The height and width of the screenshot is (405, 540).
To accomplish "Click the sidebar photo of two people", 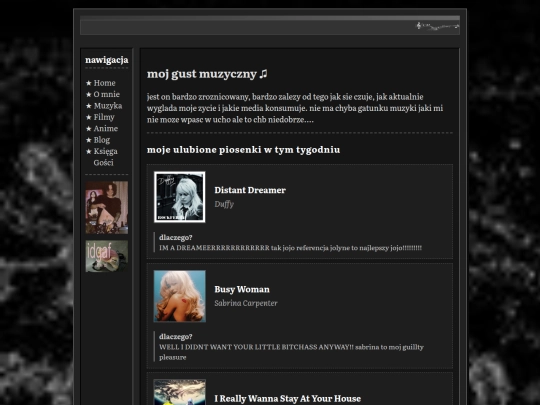I will [107, 208].
